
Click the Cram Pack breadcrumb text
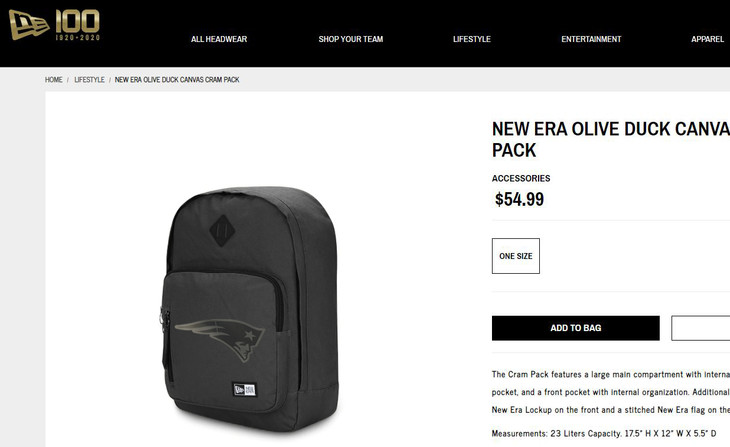point(177,80)
